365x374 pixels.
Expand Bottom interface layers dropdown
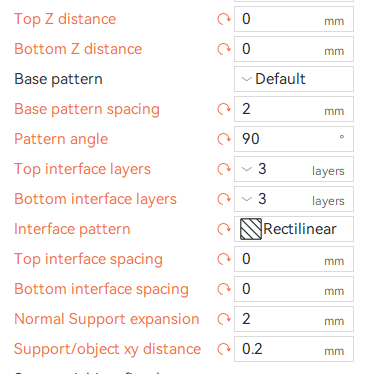[294, 199]
